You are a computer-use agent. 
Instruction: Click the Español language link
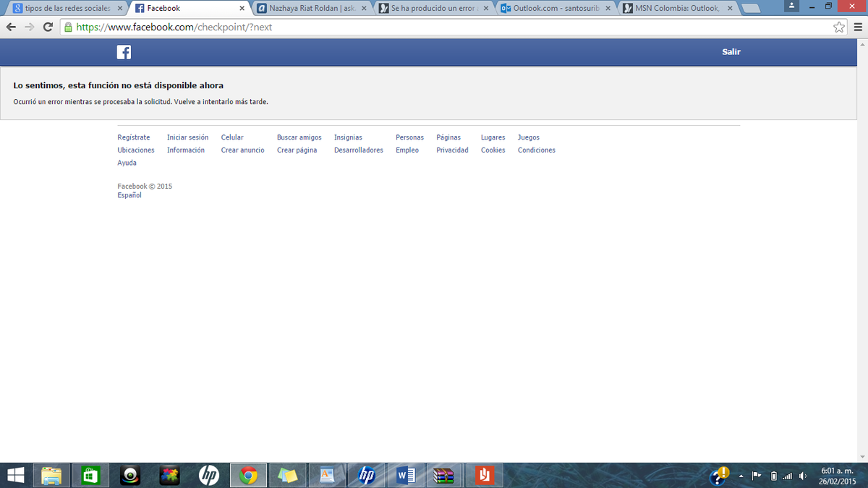coord(129,195)
